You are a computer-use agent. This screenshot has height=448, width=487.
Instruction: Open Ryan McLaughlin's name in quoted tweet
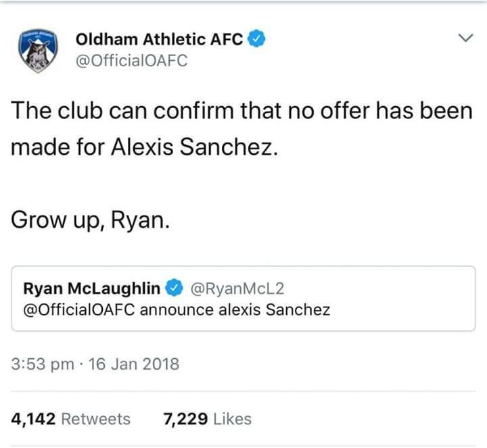(x=92, y=289)
